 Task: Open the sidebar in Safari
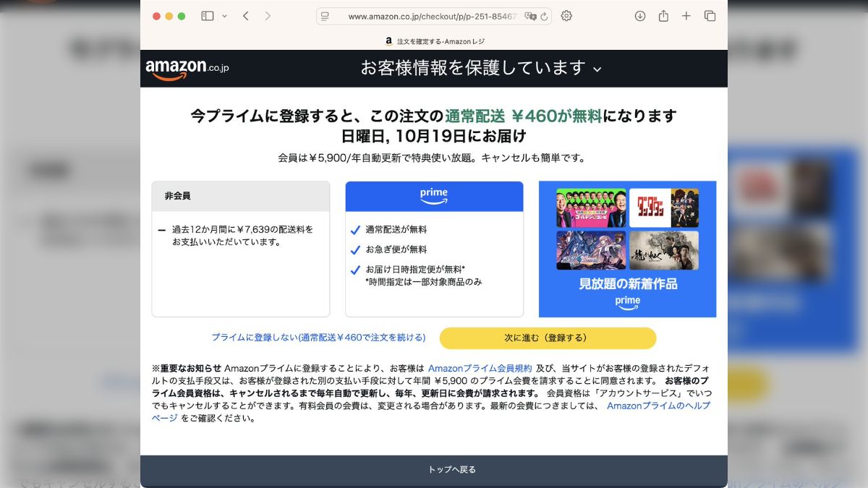(208, 15)
